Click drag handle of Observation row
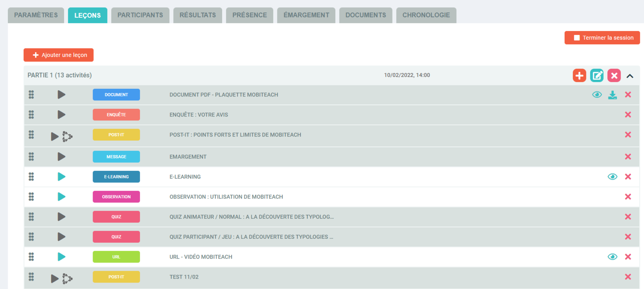The height and width of the screenshot is (289, 644). [31, 197]
